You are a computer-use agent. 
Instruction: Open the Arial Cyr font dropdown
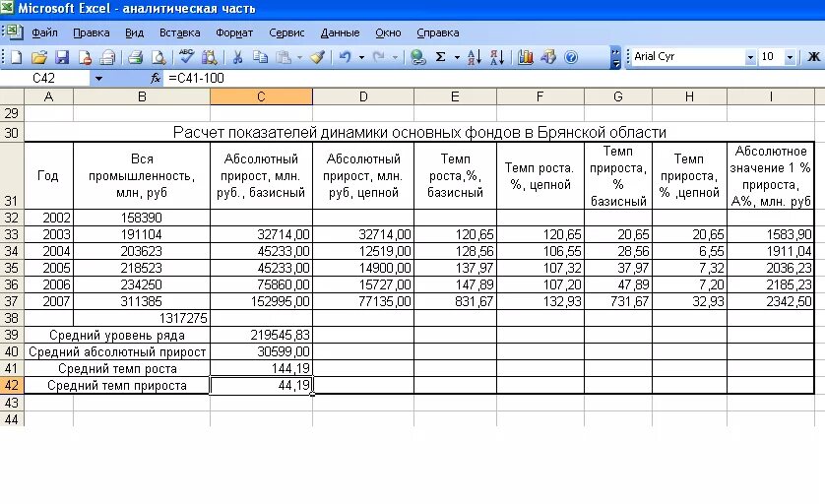[750, 57]
